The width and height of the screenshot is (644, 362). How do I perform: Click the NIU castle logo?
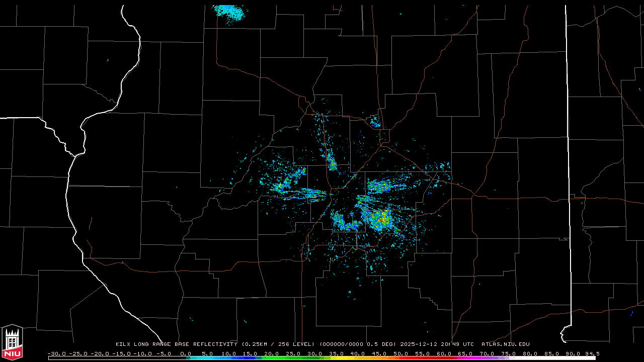12,341
